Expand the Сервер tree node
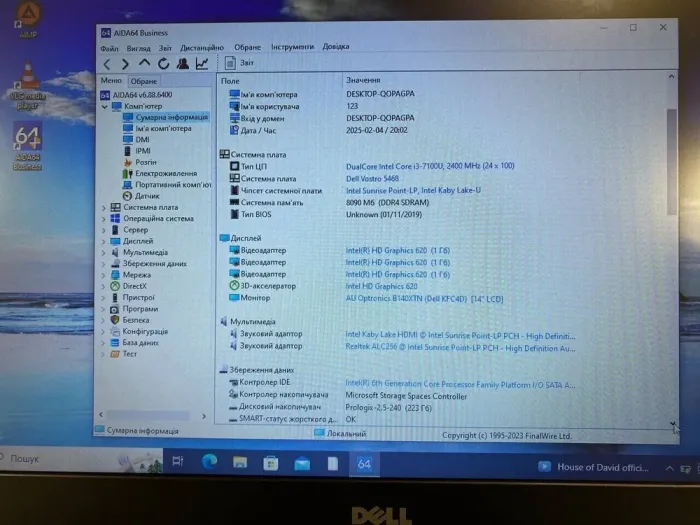Viewport: 700px width, 525px height. [104, 230]
